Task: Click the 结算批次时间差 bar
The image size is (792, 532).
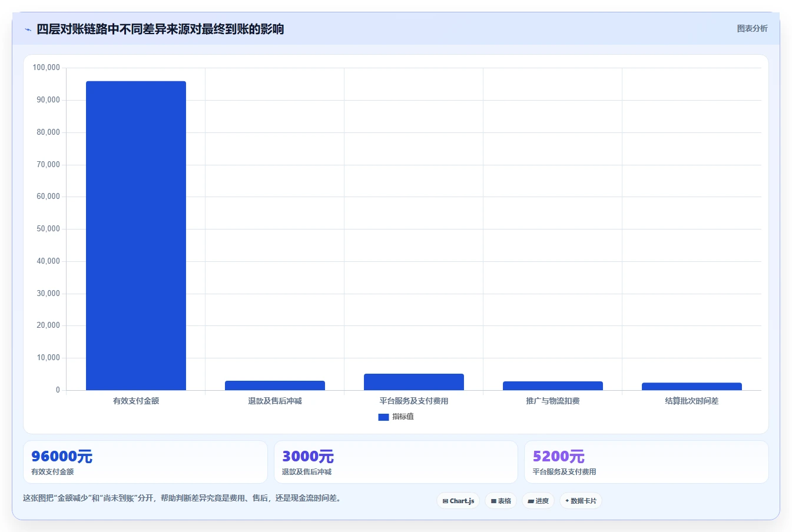Action: [692, 386]
